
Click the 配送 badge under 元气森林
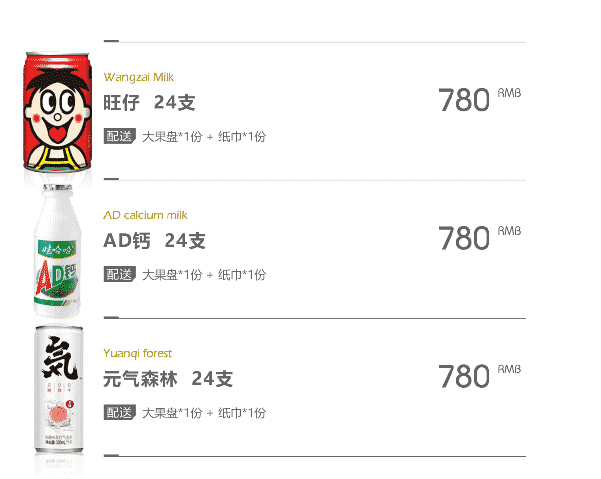120,413
